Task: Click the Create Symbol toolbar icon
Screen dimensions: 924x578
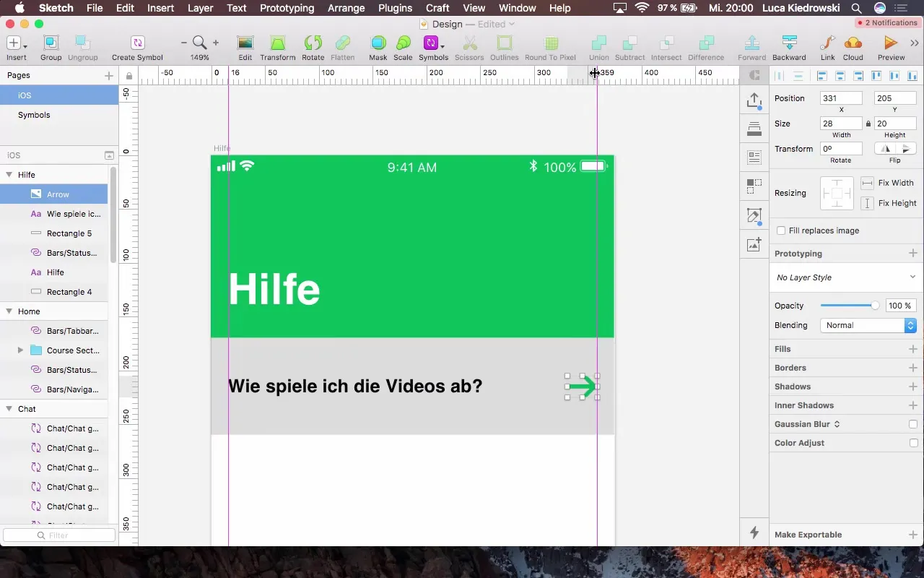Action: [137, 43]
